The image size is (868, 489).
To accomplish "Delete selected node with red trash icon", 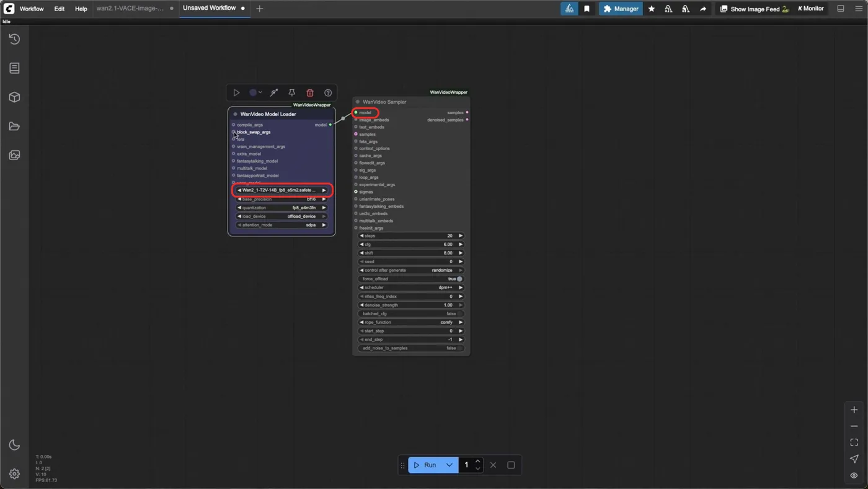I will click(x=310, y=92).
